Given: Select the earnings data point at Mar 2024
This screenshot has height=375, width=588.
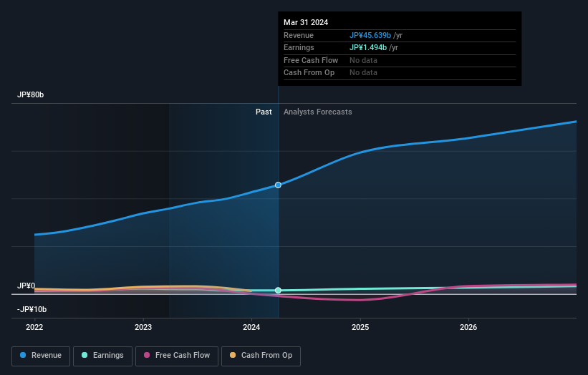Looking at the screenshot, I should point(278,291).
